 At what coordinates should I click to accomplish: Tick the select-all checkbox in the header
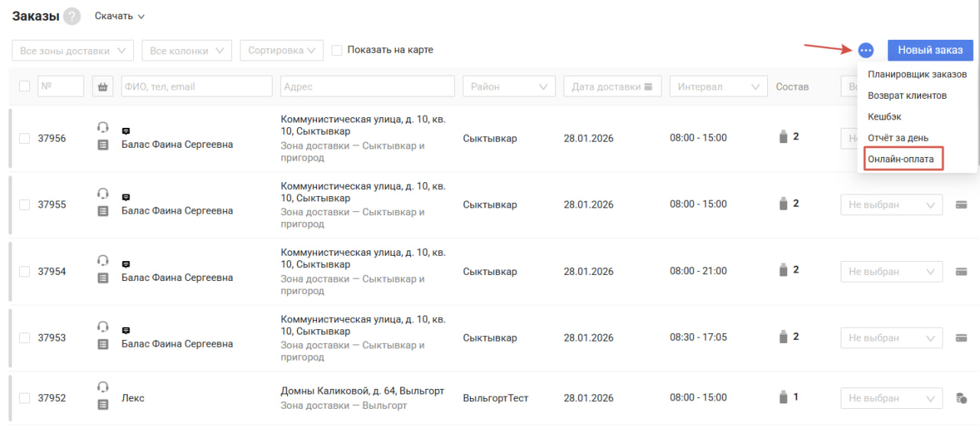tap(24, 87)
